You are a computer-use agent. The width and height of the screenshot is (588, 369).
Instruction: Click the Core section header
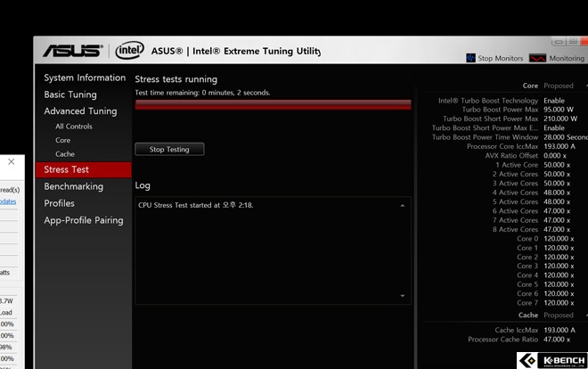[x=530, y=86]
